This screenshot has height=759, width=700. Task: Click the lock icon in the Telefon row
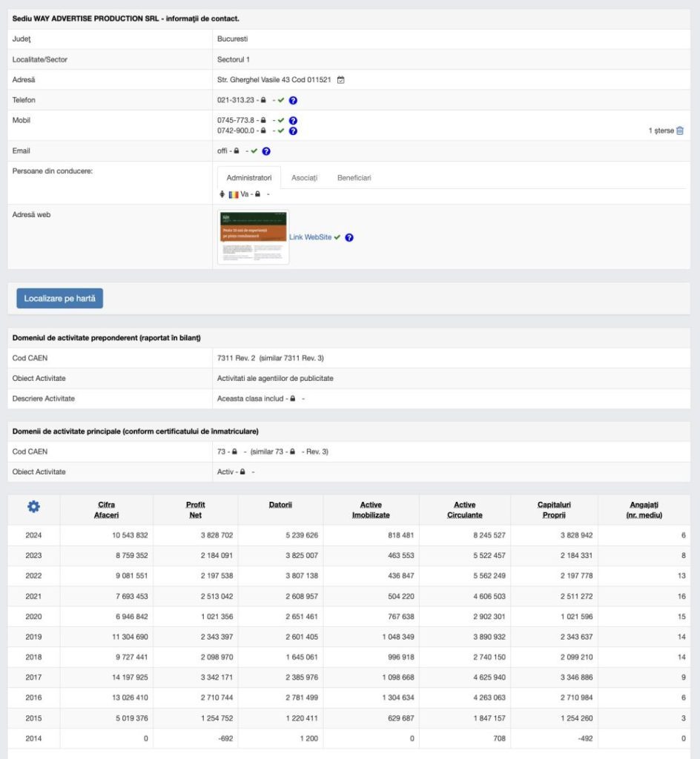(x=263, y=100)
